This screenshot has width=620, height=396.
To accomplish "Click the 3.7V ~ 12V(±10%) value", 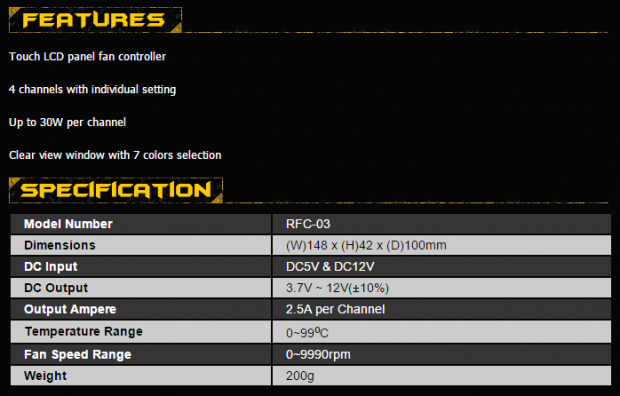I will pos(337,288).
